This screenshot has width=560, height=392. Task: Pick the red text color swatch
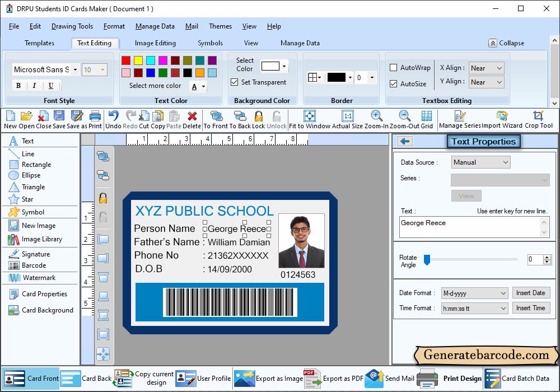125,60
